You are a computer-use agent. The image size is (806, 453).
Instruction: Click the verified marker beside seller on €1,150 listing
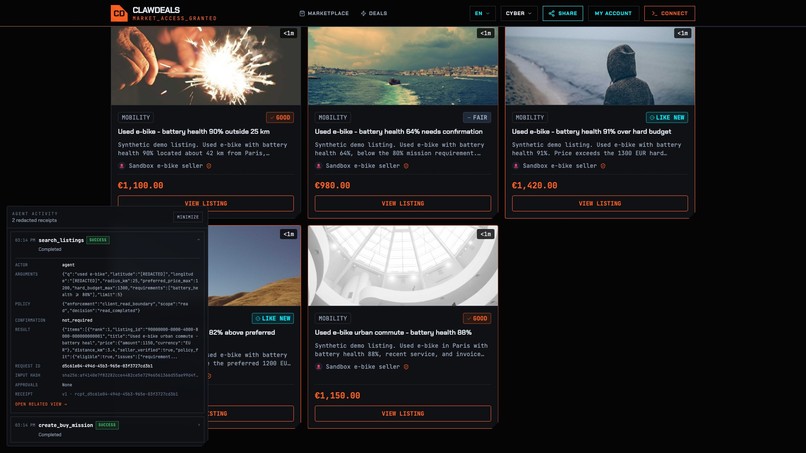click(x=406, y=367)
